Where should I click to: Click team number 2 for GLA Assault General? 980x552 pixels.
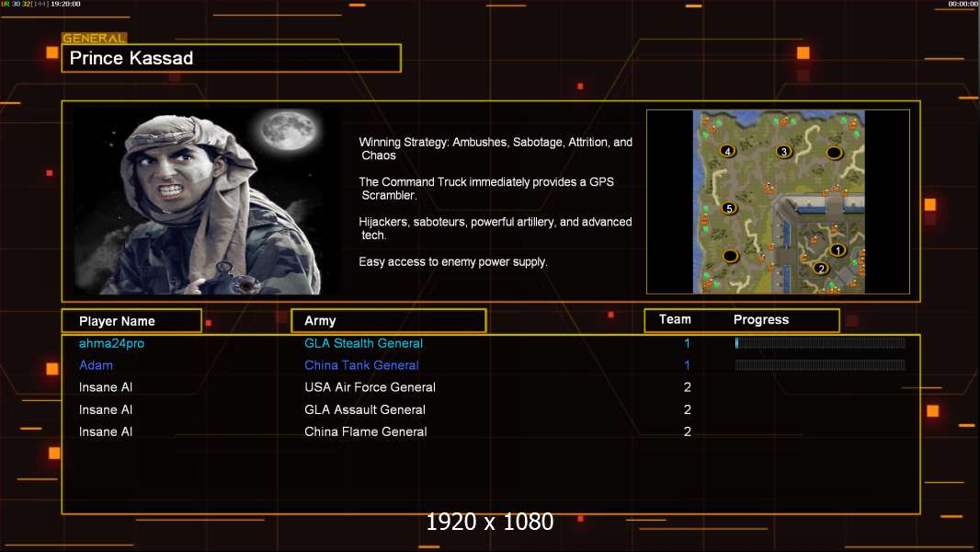pos(688,409)
